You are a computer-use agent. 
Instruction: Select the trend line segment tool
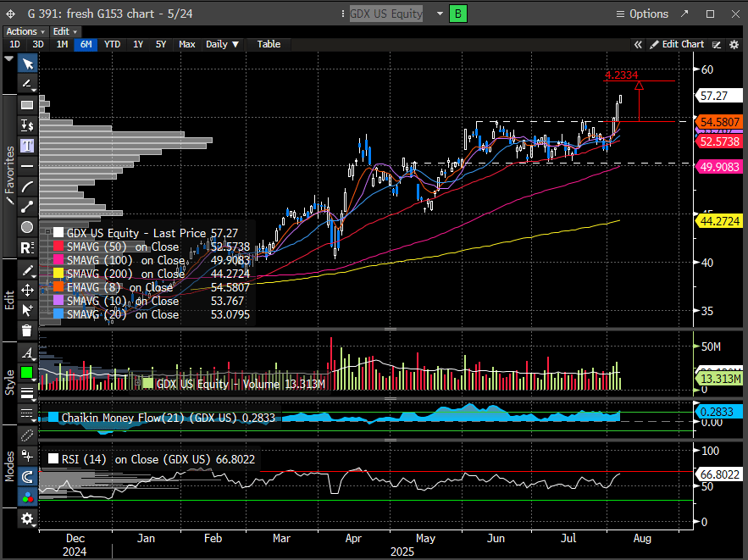click(x=28, y=207)
